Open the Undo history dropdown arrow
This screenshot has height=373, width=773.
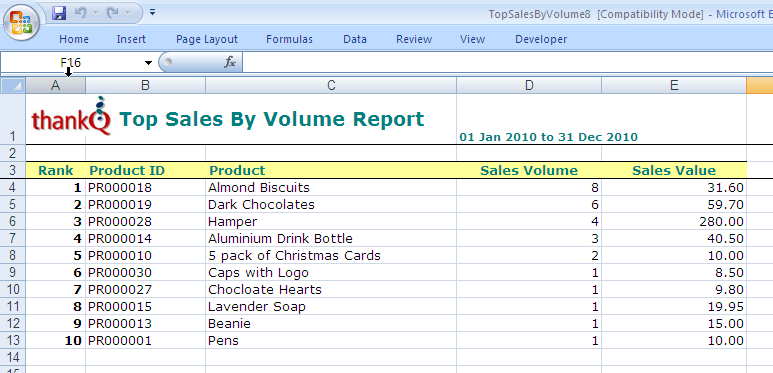coord(96,13)
